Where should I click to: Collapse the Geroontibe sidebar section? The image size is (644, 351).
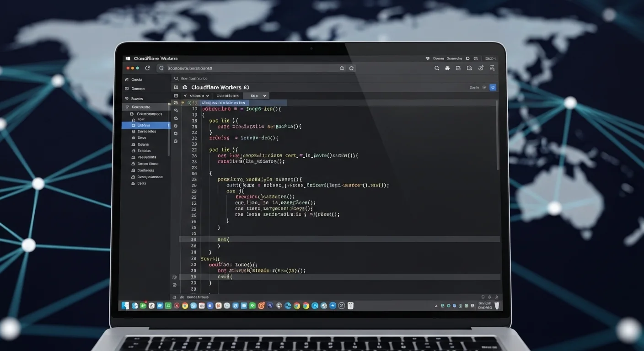pos(145,107)
